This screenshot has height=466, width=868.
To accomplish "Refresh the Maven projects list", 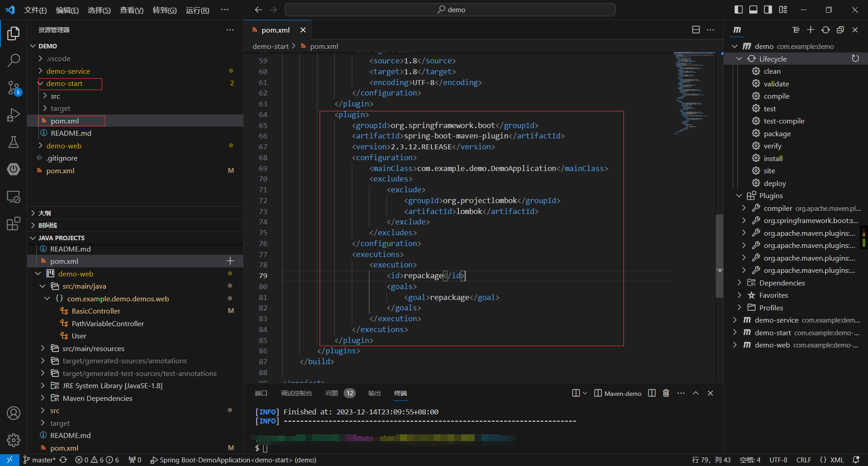I will tap(826, 30).
